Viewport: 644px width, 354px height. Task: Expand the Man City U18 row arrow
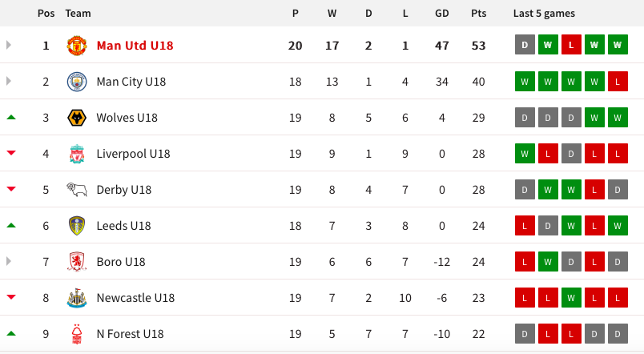point(10,81)
